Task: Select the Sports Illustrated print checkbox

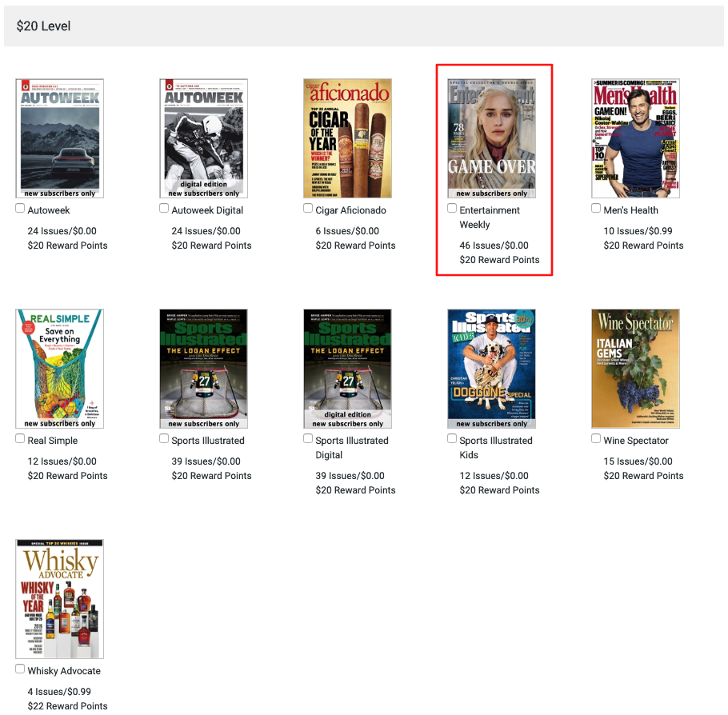Action: click(x=164, y=438)
